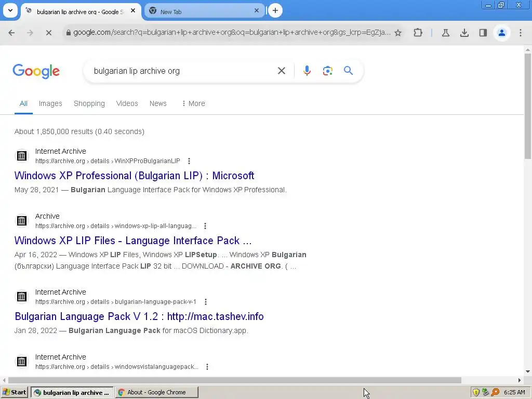Switch to About - Google Chrome taskbar window
532x399 pixels.
click(157, 392)
